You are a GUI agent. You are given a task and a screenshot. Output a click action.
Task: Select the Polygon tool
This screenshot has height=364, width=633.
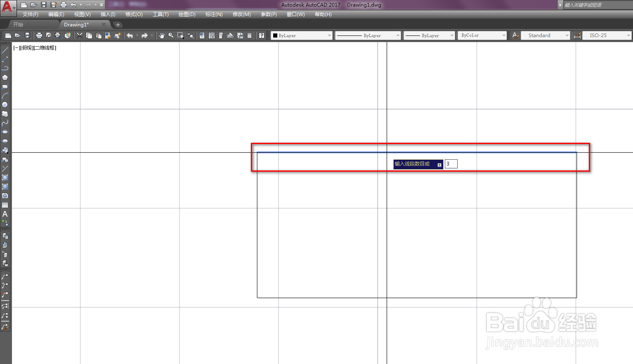point(5,78)
